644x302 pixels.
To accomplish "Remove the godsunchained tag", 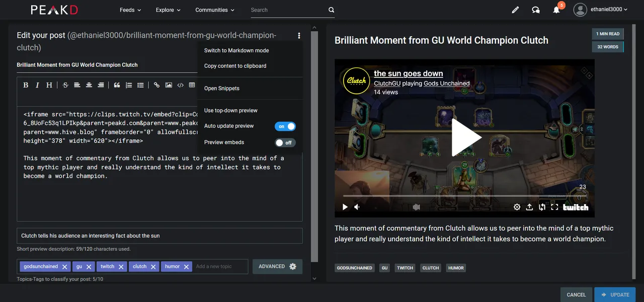I will [x=64, y=267].
